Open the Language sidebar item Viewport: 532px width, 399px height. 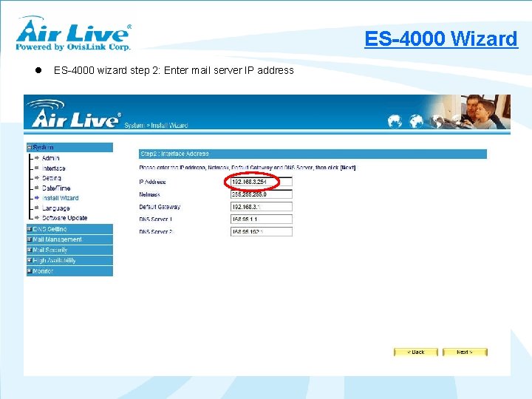click(55, 208)
